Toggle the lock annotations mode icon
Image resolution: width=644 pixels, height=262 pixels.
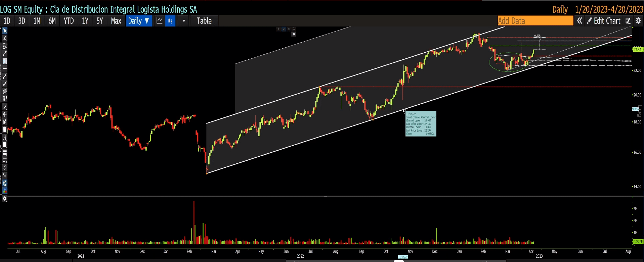coord(5,175)
